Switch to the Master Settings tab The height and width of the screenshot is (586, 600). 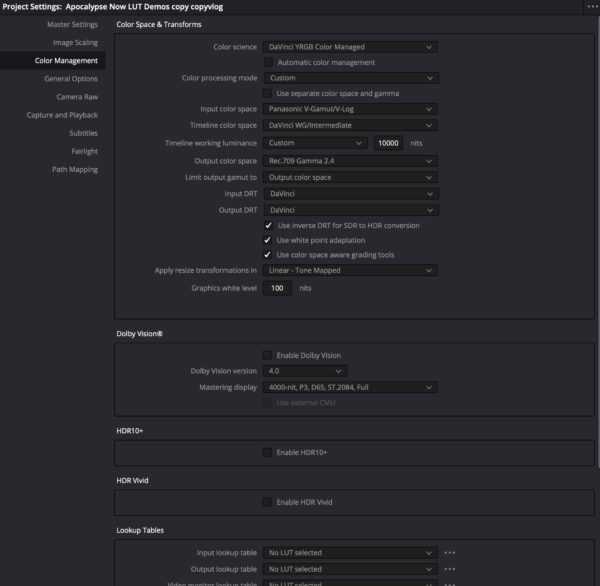(72, 23)
